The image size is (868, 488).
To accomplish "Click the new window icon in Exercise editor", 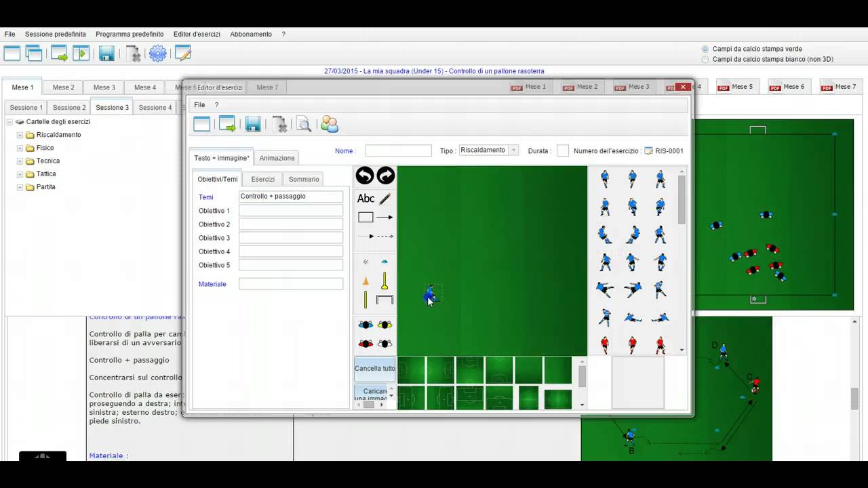I will point(202,124).
